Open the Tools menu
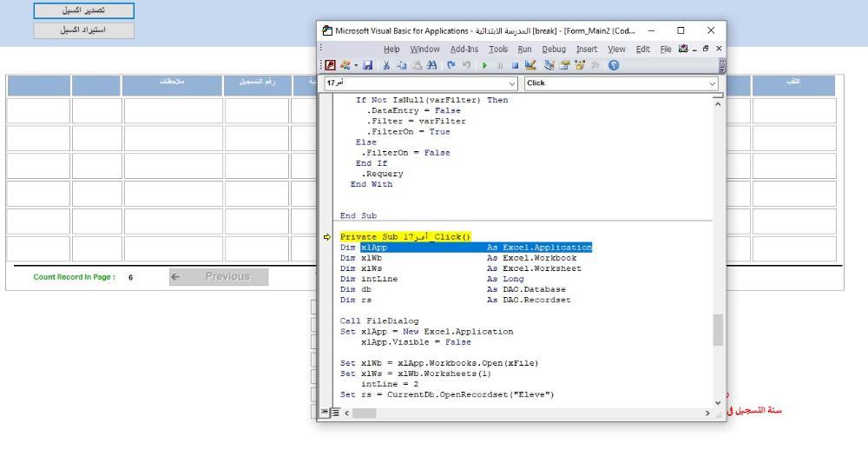The image size is (868, 476). [498, 50]
